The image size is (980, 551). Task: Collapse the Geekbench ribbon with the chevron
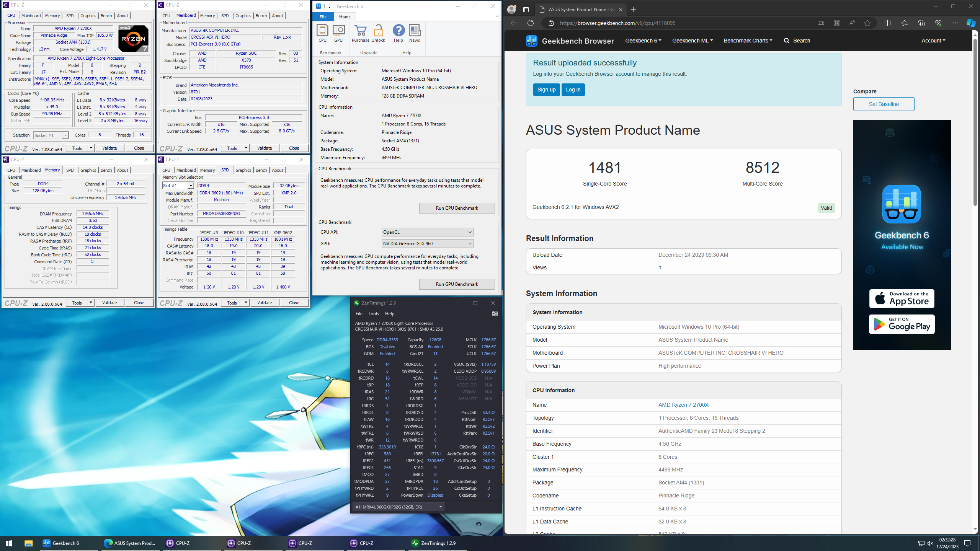pyautogui.click(x=497, y=16)
